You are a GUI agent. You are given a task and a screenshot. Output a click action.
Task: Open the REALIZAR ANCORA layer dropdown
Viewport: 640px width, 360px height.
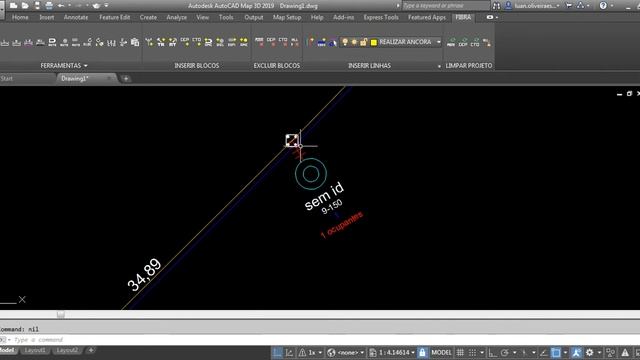tap(439, 42)
